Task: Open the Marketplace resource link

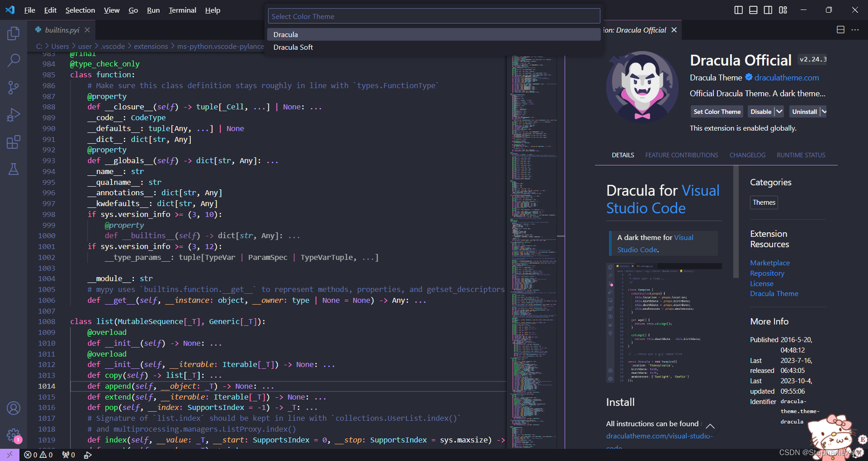Action: [x=770, y=263]
